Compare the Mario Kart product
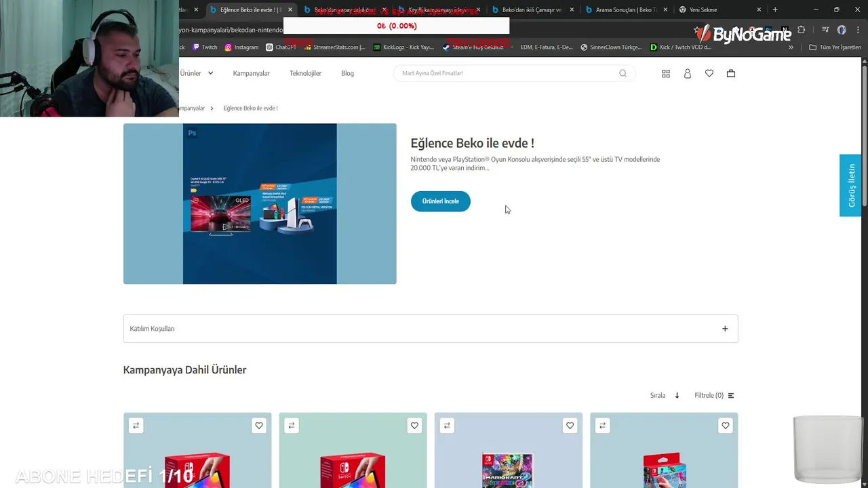Image resolution: width=868 pixels, height=488 pixels. pos(447,426)
